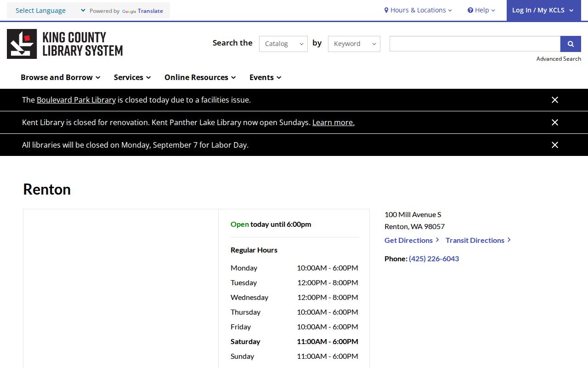This screenshot has width=588, height=368.
Task: Open the Transit Directions link
Action: [x=478, y=240]
